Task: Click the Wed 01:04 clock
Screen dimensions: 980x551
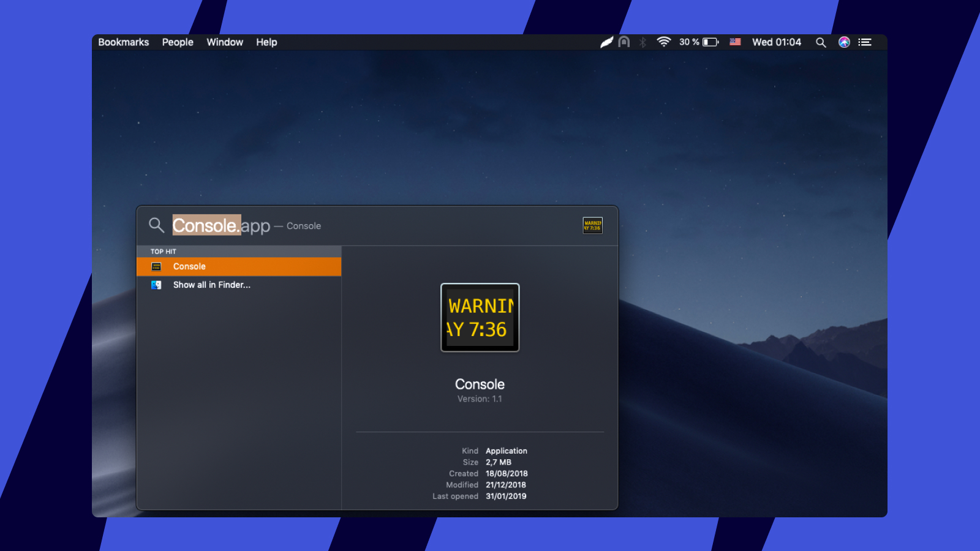Action: click(777, 42)
